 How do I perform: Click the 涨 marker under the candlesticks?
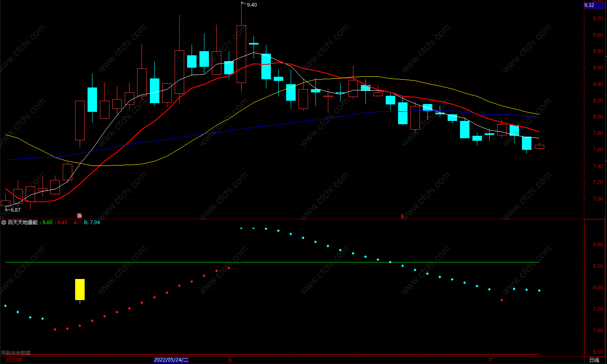click(80, 216)
